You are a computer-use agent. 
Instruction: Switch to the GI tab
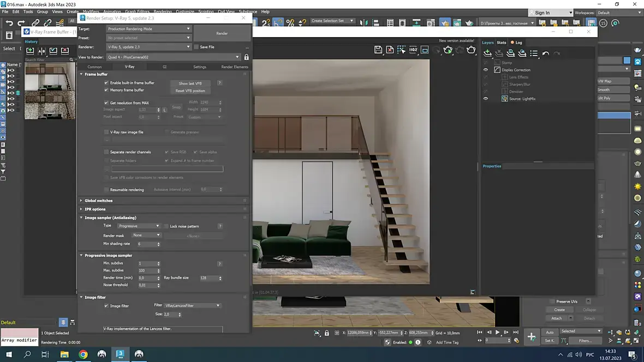point(164,67)
